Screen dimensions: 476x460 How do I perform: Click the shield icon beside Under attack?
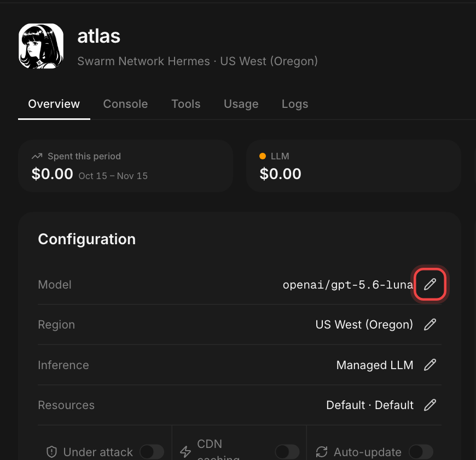click(x=51, y=452)
